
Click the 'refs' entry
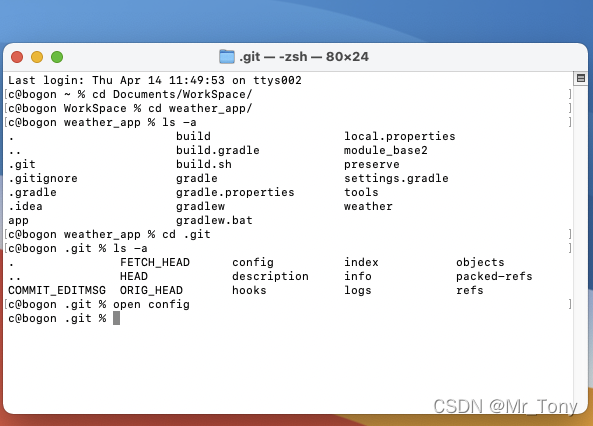[470, 290]
